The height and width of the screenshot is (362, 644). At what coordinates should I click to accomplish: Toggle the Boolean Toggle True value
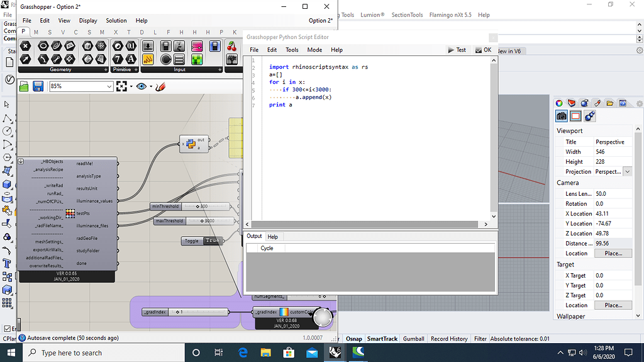[x=213, y=240]
